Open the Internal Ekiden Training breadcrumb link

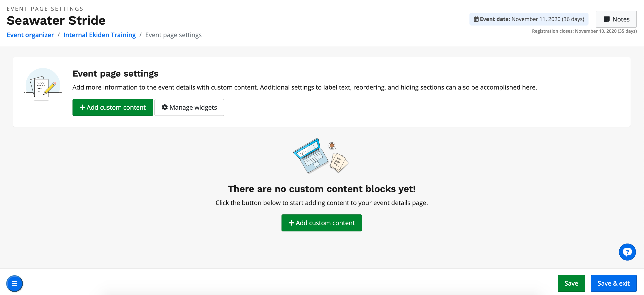click(100, 35)
